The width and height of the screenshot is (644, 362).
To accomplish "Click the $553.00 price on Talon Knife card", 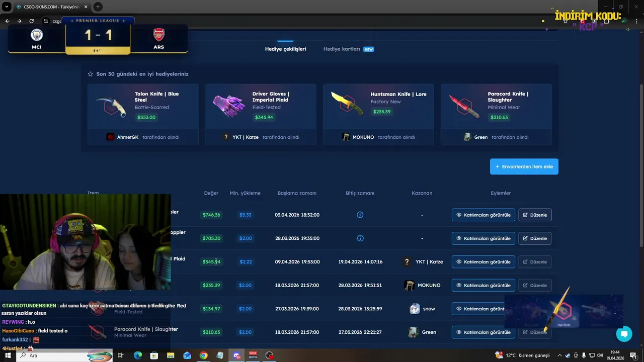I will (x=146, y=117).
